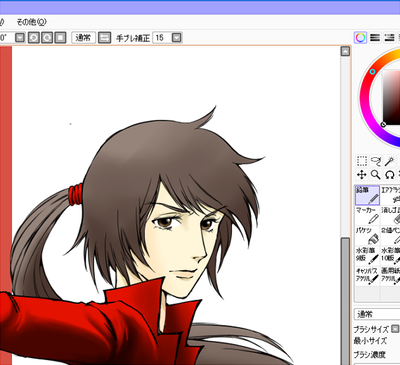400x365 pixels.
Task: Activate the move layer tool
Action: pyautogui.click(x=362, y=174)
